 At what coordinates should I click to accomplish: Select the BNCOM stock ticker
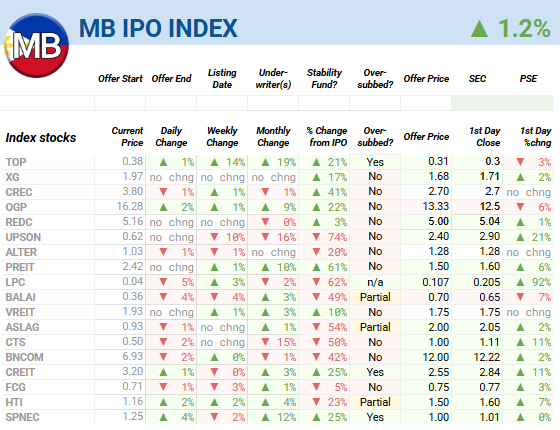pos(24,357)
